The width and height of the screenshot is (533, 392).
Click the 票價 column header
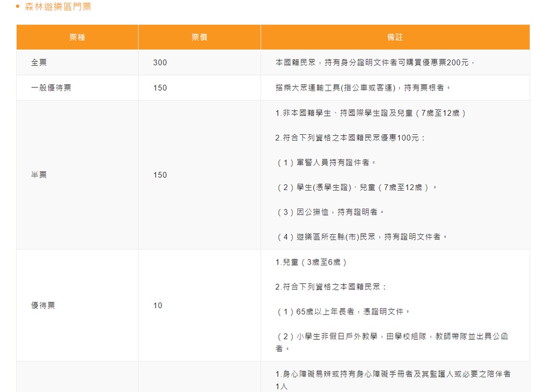[199, 37]
